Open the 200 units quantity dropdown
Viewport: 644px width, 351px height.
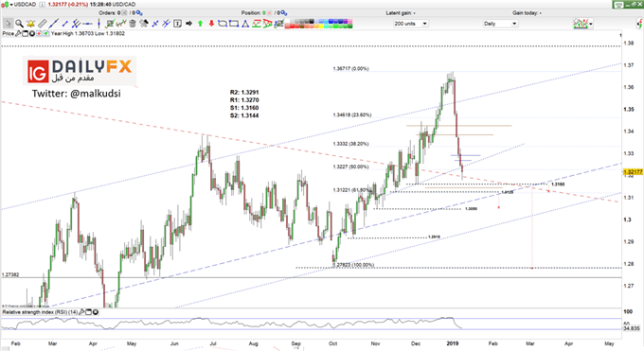point(411,24)
